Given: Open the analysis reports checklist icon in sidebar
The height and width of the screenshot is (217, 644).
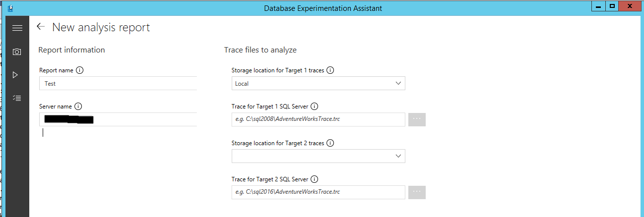Looking at the screenshot, I should pos(17,98).
